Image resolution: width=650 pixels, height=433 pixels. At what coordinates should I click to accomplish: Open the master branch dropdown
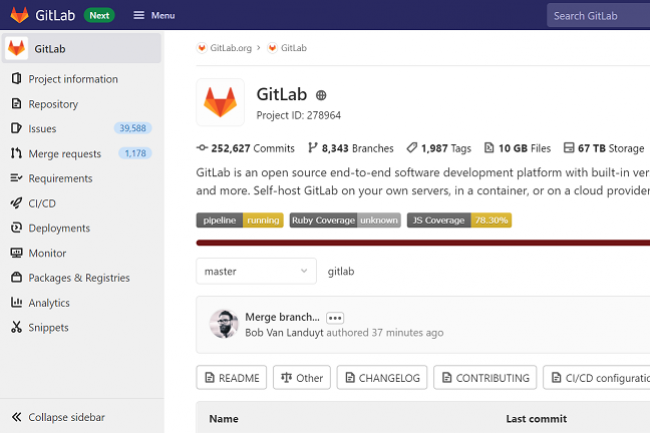coord(256,271)
